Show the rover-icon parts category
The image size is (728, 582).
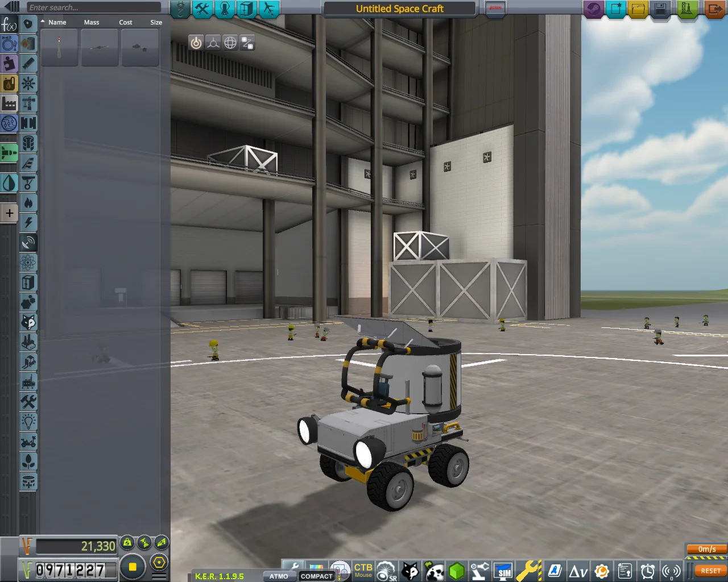[x=28, y=442]
